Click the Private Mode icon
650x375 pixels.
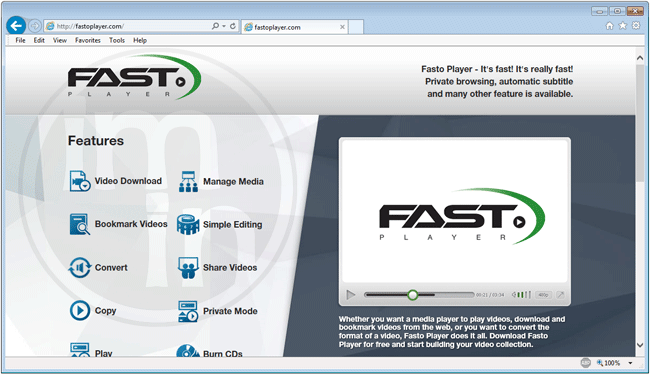pos(188,311)
